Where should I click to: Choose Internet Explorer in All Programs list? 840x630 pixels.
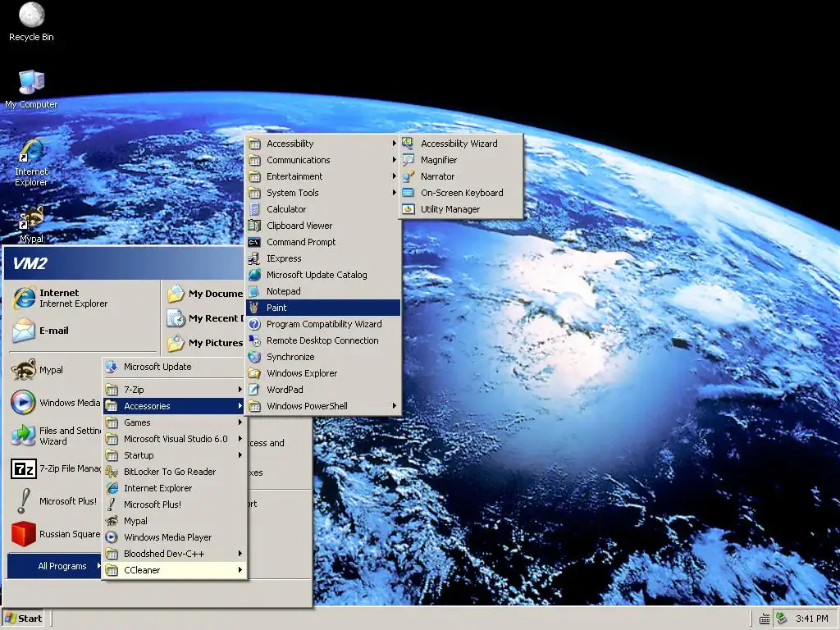coord(175,488)
